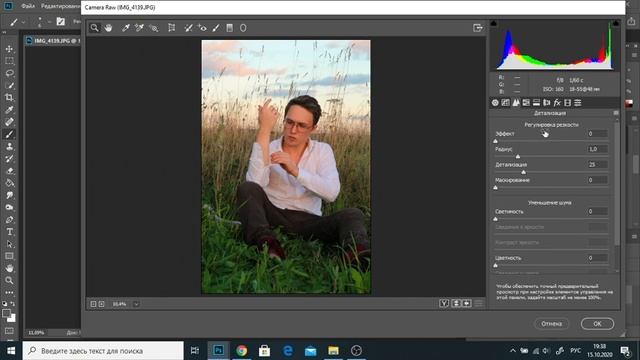Select the Color Sampler tool
Image resolution: width=640 pixels, height=360 pixels.
(x=139, y=28)
